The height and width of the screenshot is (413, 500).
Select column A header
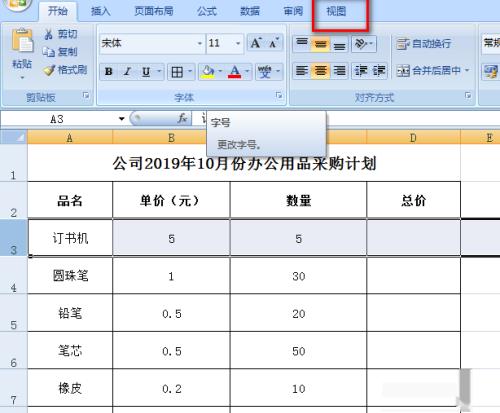click(70, 137)
